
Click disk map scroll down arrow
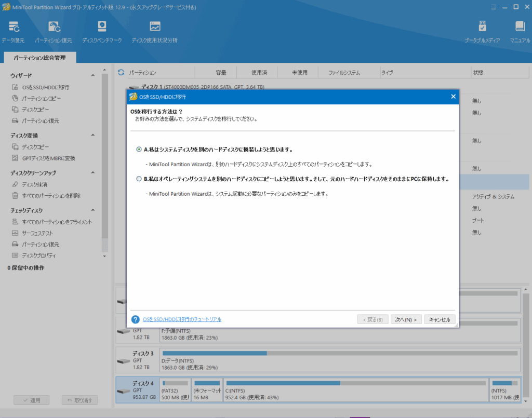[526, 401]
